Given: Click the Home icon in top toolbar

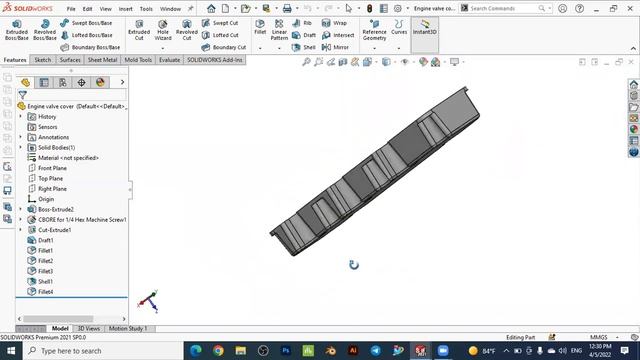Looking at the screenshot, I should coord(211,8).
